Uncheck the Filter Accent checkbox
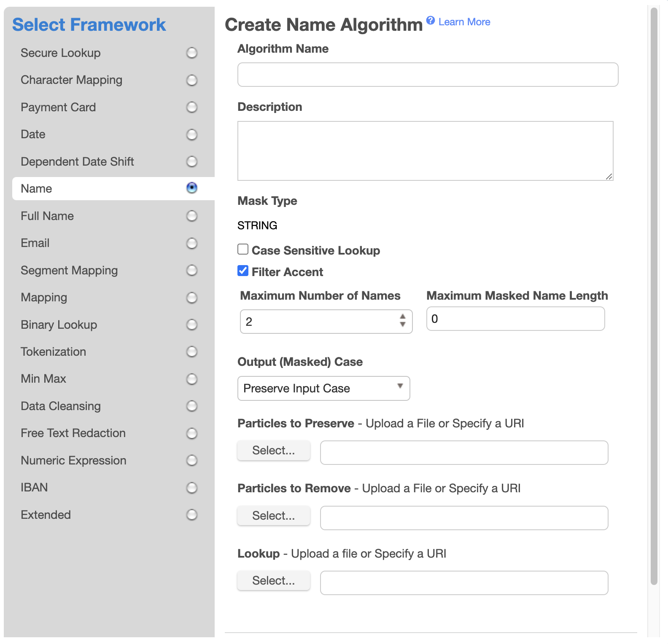Image resolution: width=668 pixels, height=644 pixels. coord(243,271)
